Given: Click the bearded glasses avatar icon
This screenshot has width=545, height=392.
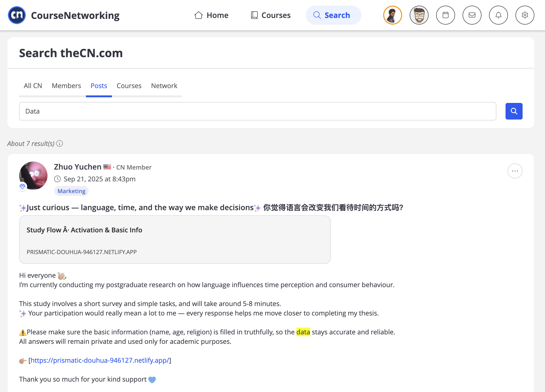Looking at the screenshot, I should 419,15.
